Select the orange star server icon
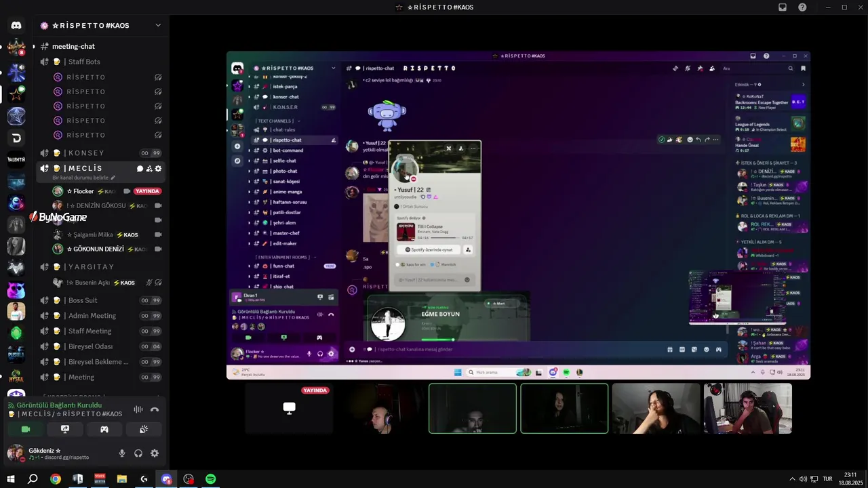The image size is (868, 488). click(x=16, y=95)
